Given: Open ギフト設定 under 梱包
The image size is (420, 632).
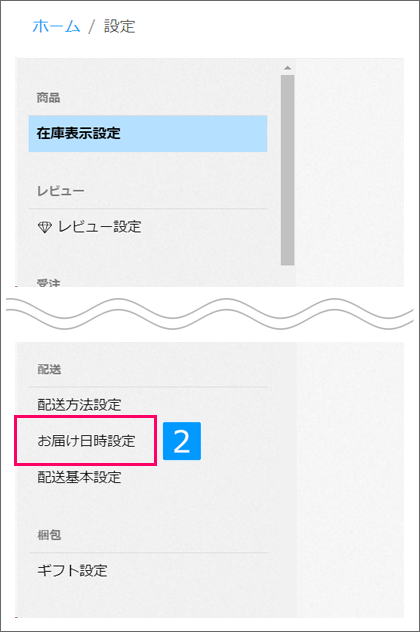Looking at the screenshot, I should pyautogui.click(x=72, y=571).
